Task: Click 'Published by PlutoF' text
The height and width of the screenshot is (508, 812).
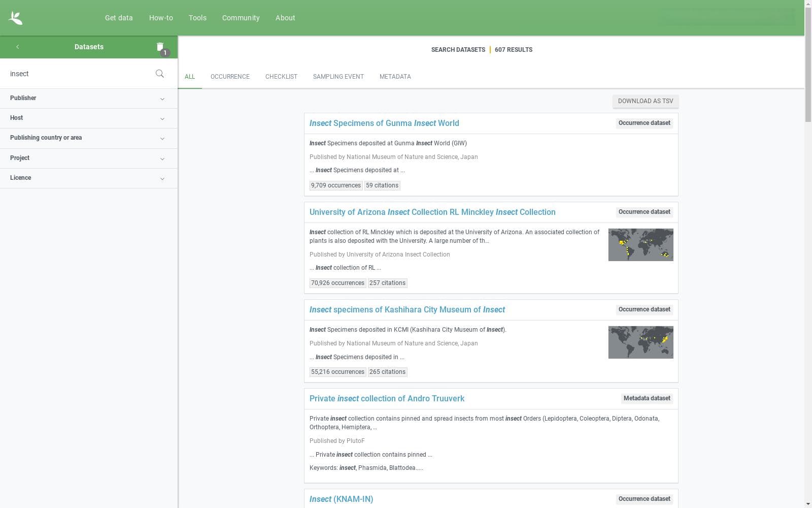Action: 337,441
